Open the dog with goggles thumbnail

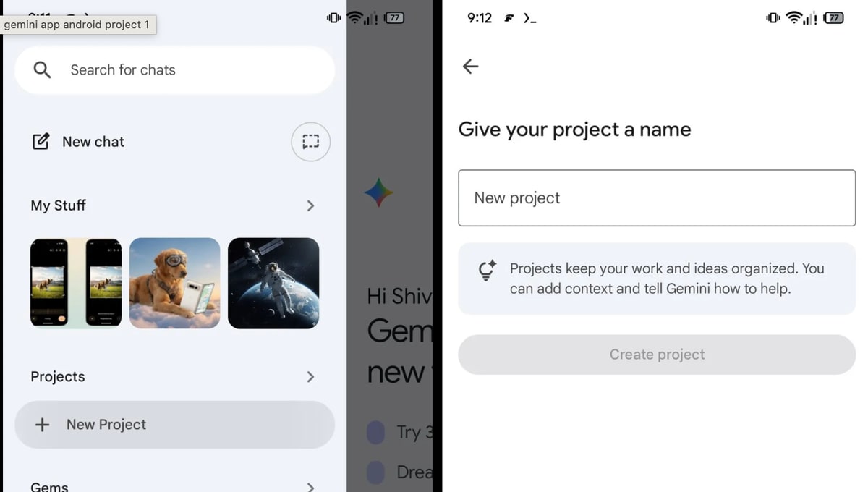(174, 283)
